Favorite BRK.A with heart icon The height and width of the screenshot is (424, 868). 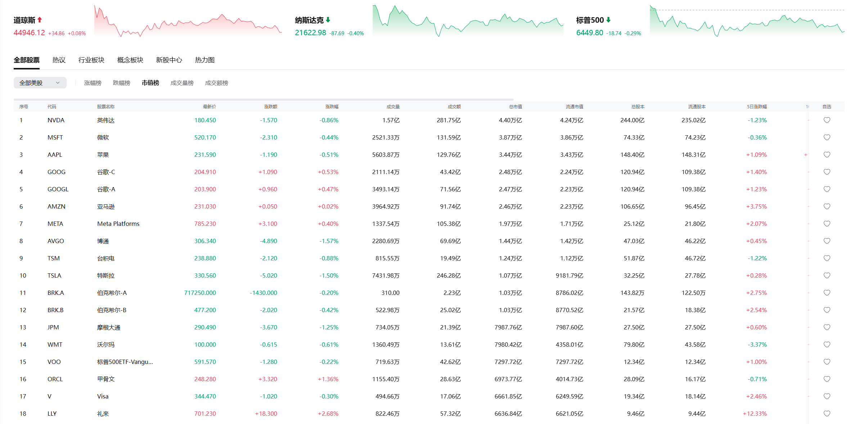(x=827, y=293)
